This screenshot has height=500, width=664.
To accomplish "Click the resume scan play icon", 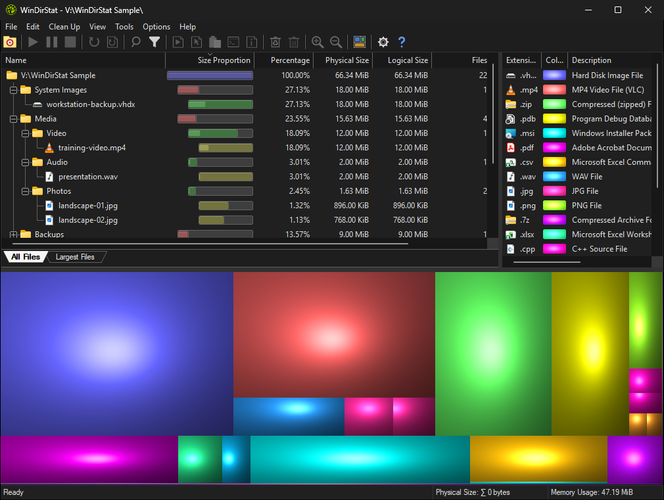I will (33, 42).
